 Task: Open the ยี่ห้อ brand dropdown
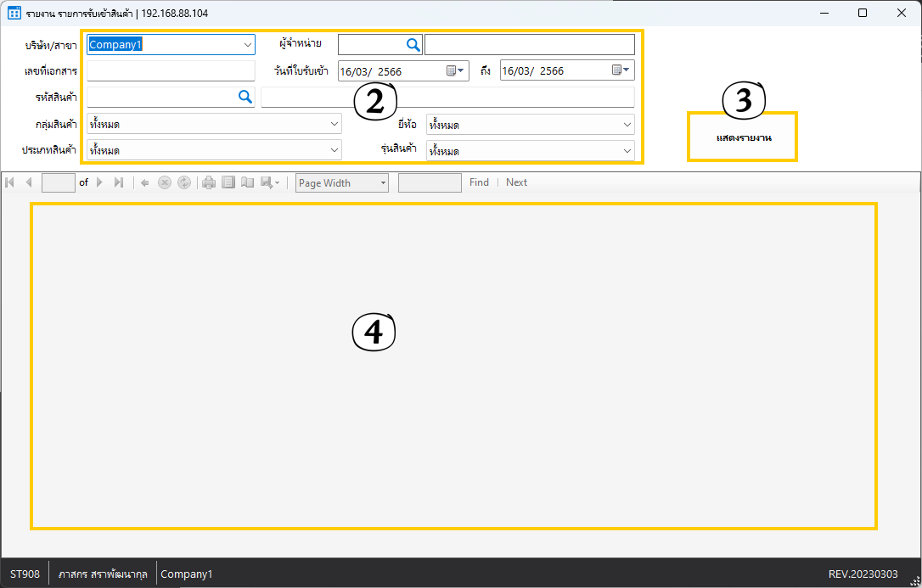point(627,125)
